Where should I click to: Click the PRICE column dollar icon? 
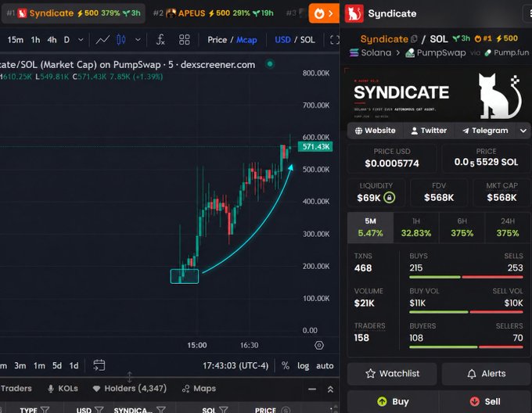tap(286, 410)
